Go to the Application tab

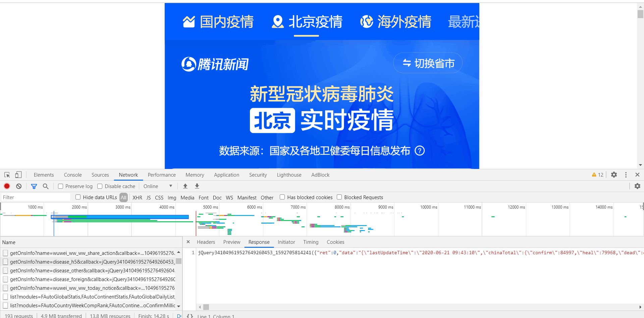coord(227,175)
